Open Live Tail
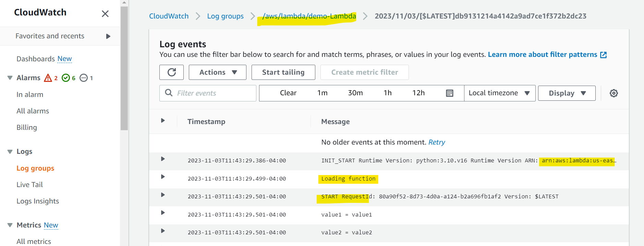The height and width of the screenshot is (246, 644). [x=30, y=185]
